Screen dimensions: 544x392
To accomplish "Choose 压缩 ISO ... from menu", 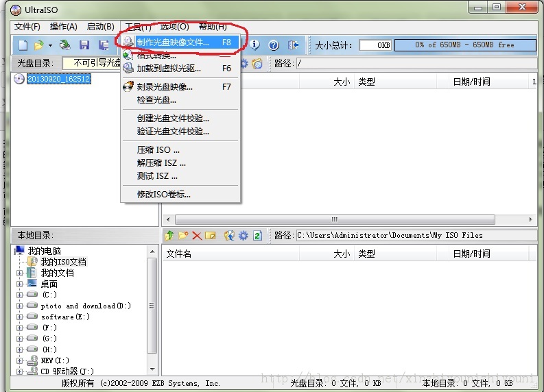I will point(180,149).
